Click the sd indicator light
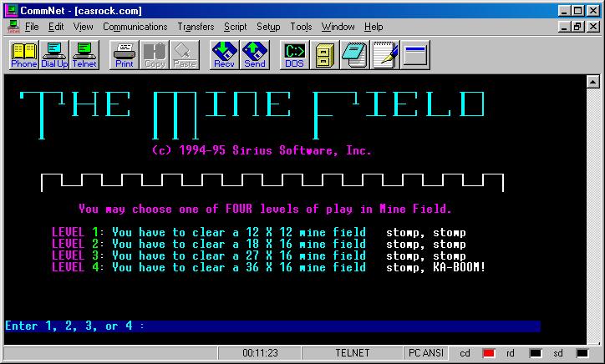This screenshot has width=605, height=364. tap(582, 353)
